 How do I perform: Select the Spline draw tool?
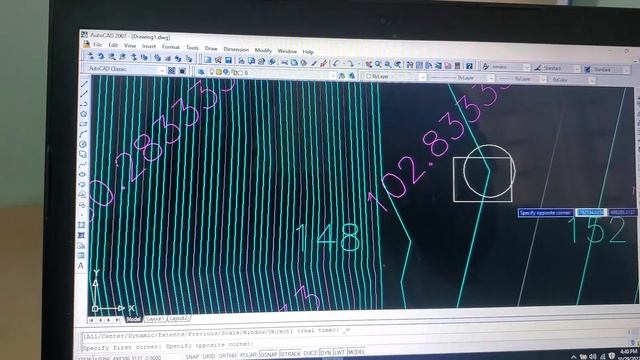83,164
